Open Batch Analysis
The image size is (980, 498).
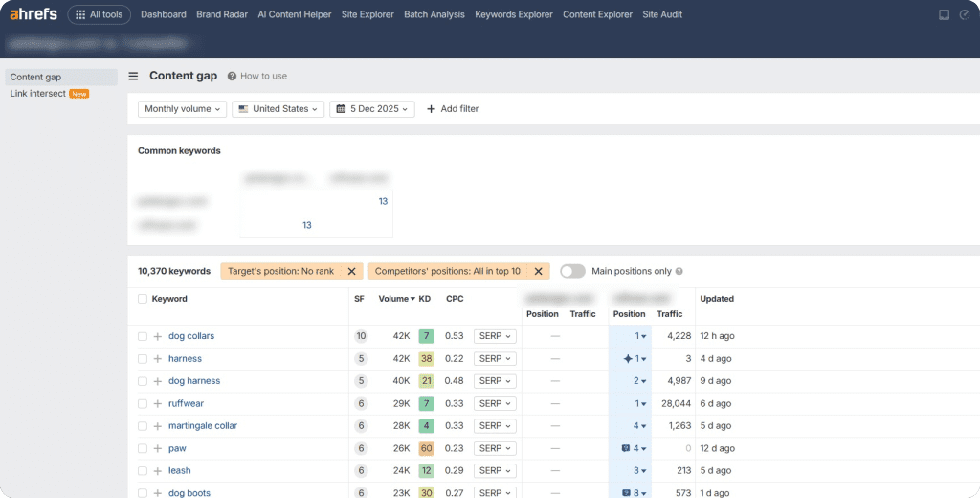[434, 14]
